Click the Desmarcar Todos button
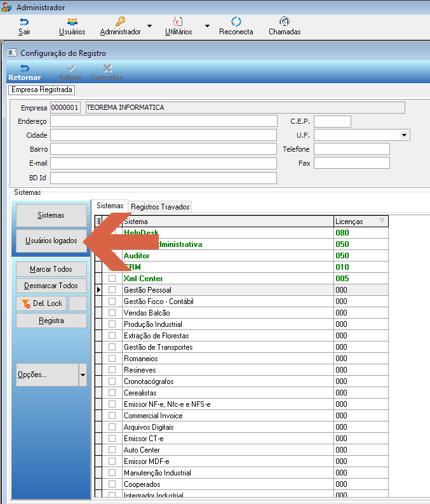This screenshot has height=504, width=430. [51, 286]
